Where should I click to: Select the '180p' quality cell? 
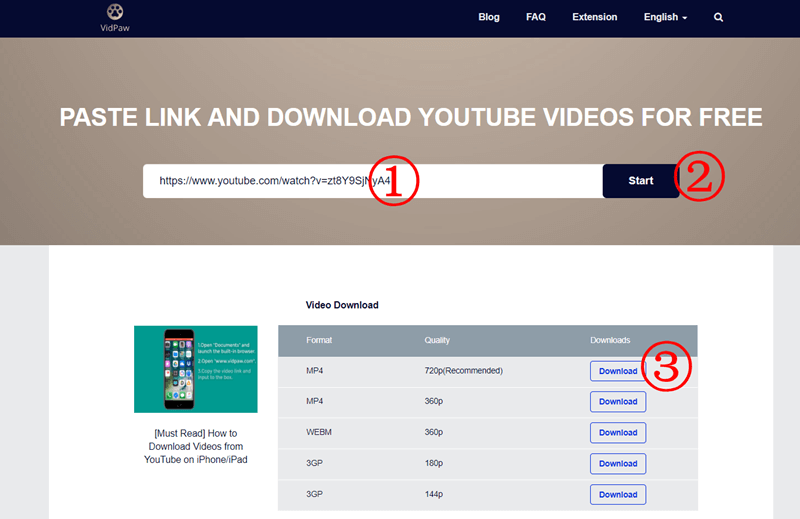point(434,463)
